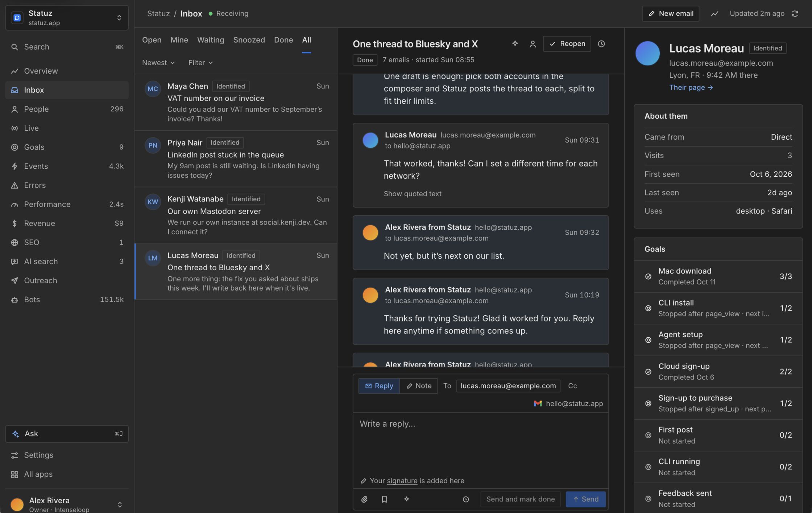Click the paperclip attach icon in composer
812x513 pixels.
pyautogui.click(x=364, y=499)
